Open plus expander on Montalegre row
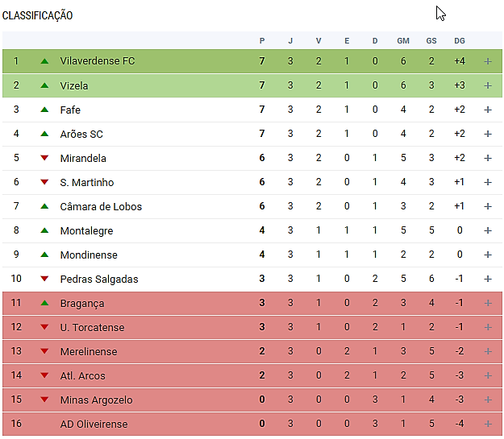Viewport: 504px width, 439px height. (x=487, y=230)
